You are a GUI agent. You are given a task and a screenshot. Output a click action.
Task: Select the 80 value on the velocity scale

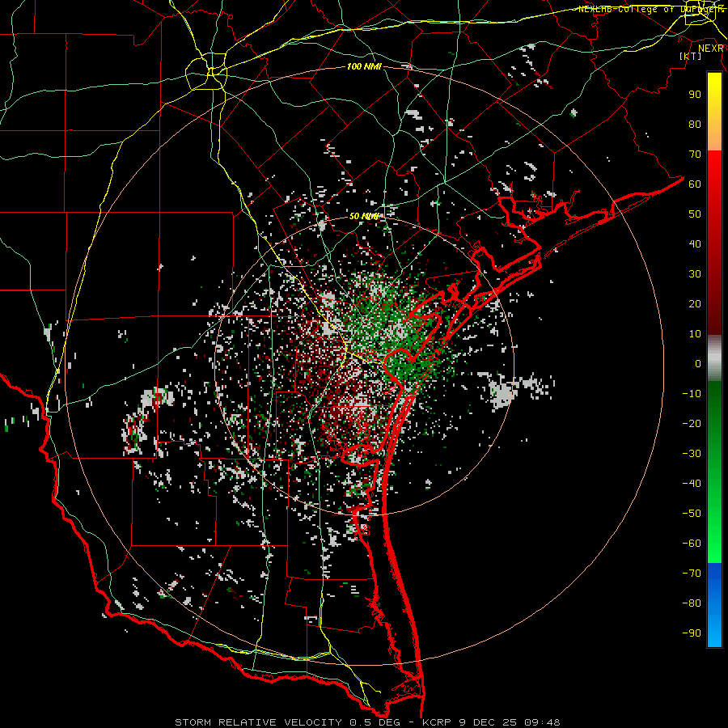pyautogui.click(x=695, y=125)
